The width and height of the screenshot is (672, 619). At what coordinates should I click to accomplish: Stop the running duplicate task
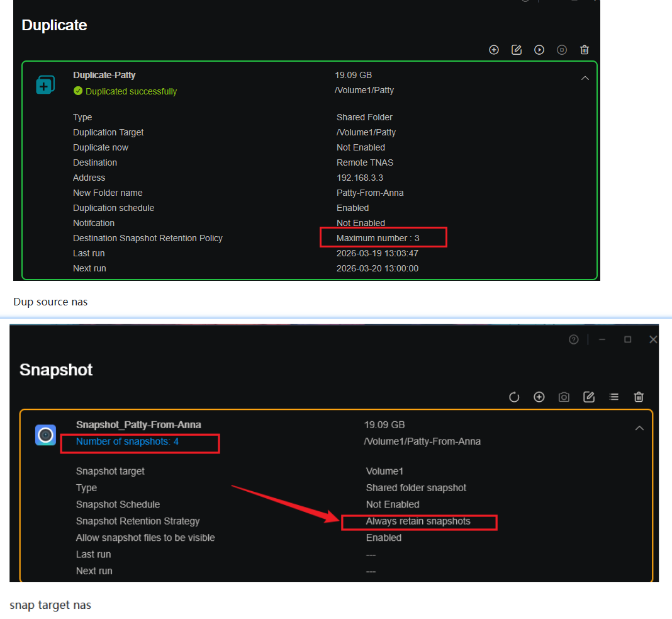(x=562, y=50)
